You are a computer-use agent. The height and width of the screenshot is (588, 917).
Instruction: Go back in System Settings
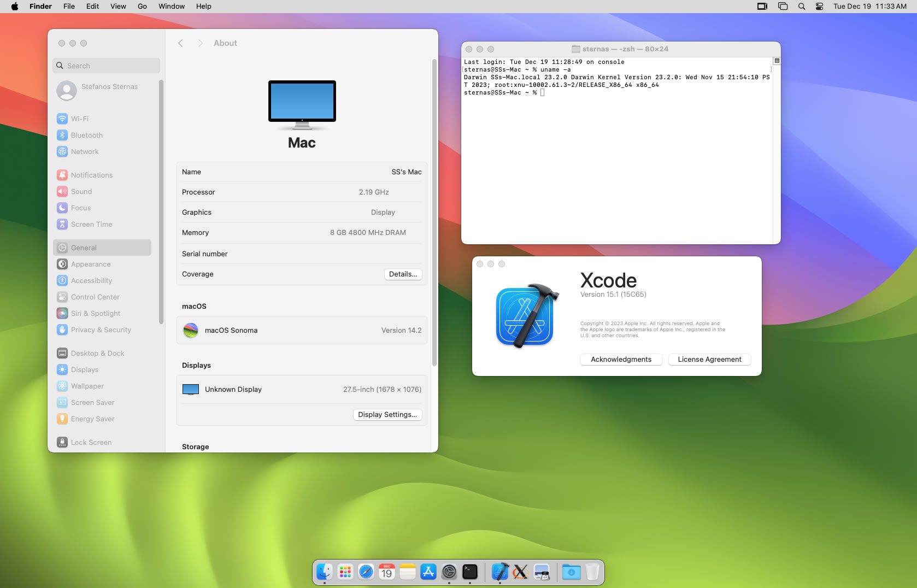tap(180, 43)
